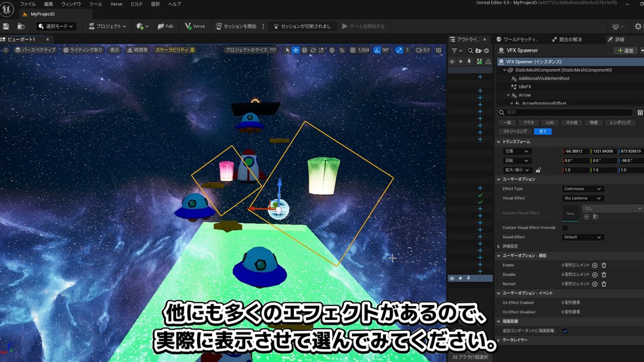Click the Custom Visual Effect None thumbnail
This screenshot has width=644, height=362.
[x=571, y=213]
